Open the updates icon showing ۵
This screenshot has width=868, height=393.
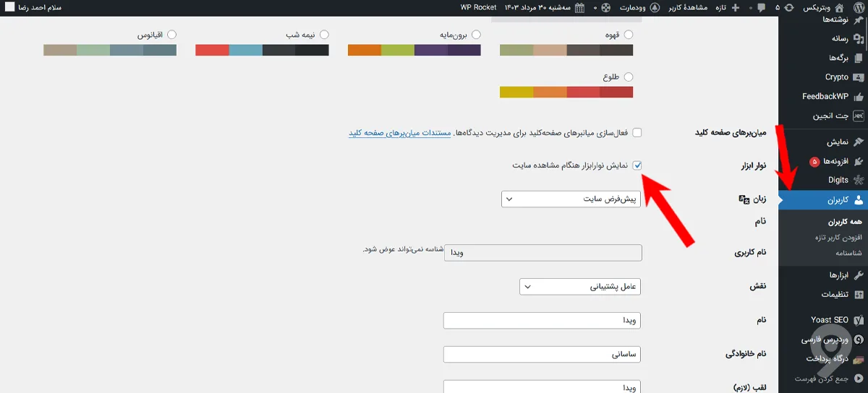tap(788, 7)
